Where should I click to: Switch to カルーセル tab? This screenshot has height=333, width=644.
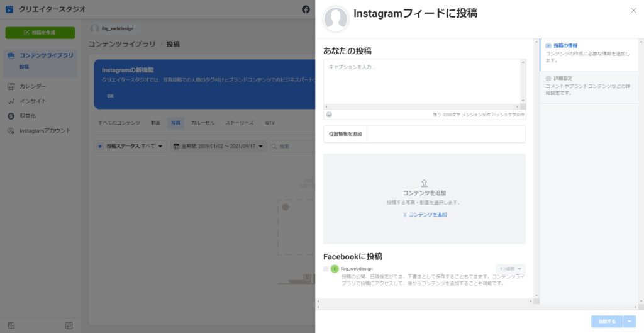tap(203, 123)
